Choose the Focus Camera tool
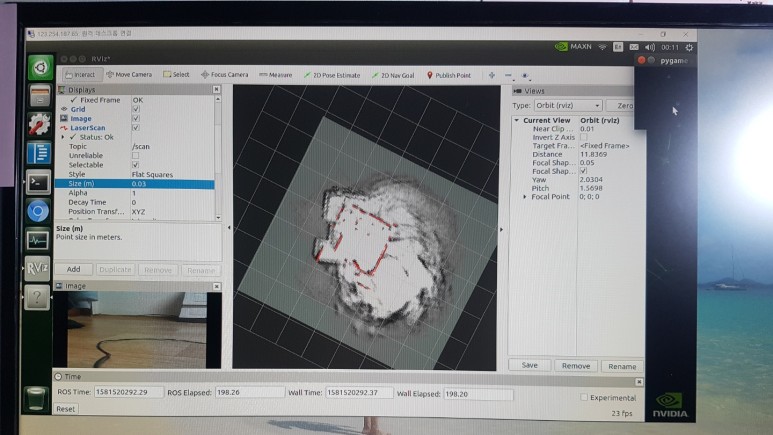The image size is (773, 435). [224, 75]
